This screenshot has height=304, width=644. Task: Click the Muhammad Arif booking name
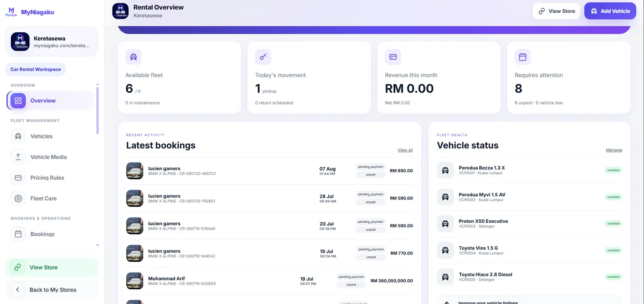point(167,279)
